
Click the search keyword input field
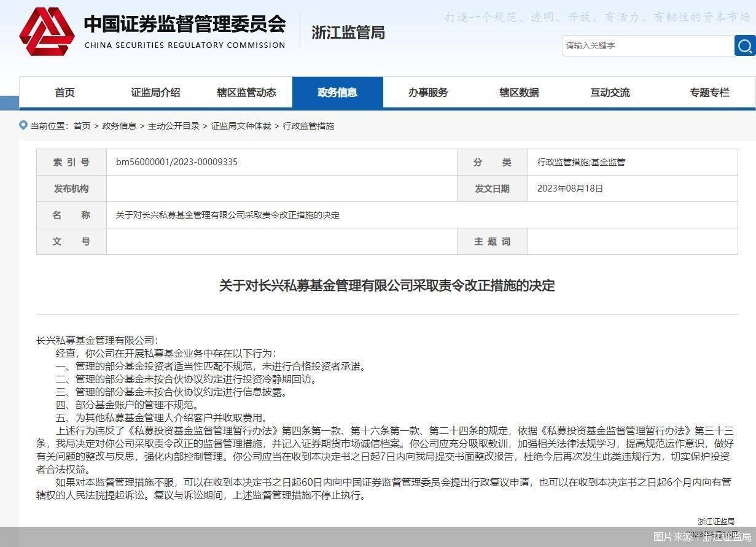point(647,45)
